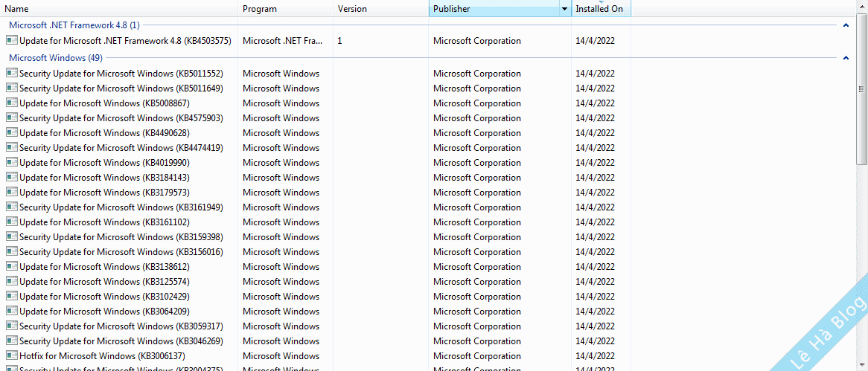The width and height of the screenshot is (868, 371).
Task: Click icon of Security Update KB5011552
Action: 11,73
